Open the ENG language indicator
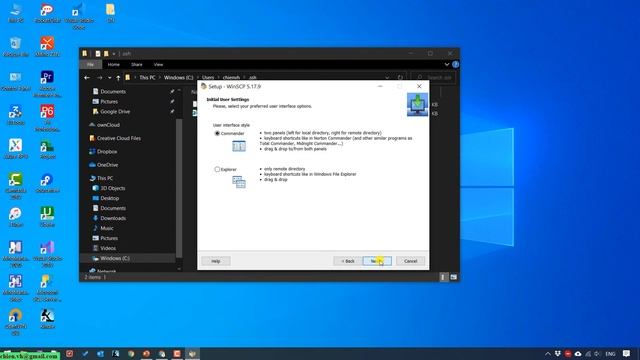The width and height of the screenshot is (640, 360). click(x=610, y=354)
